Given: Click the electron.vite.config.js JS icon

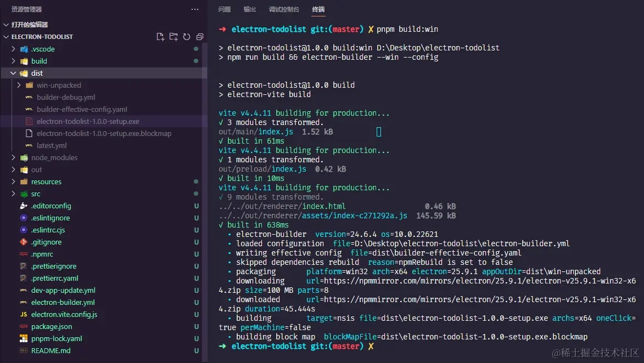Looking at the screenshot, I should (x=24, y=315).
